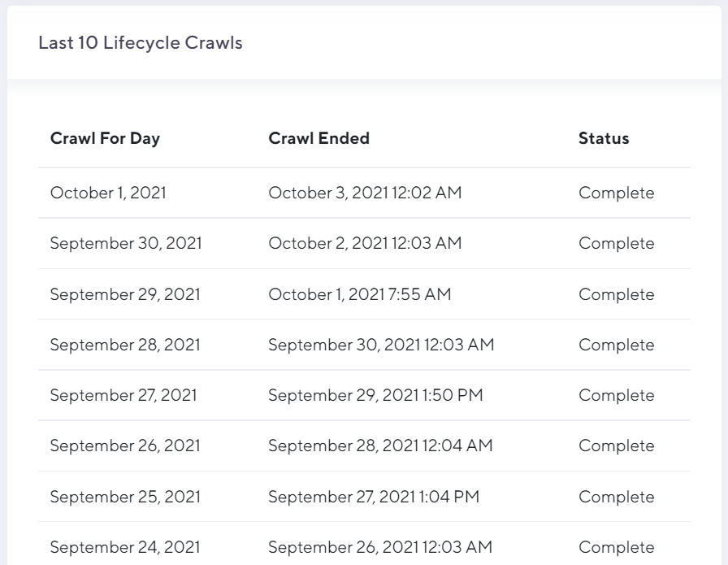Image resolution: width=728 pixels, height=565 pixels.
Task: Click Complete status for October 1 crawl
Action: point(616,193)
